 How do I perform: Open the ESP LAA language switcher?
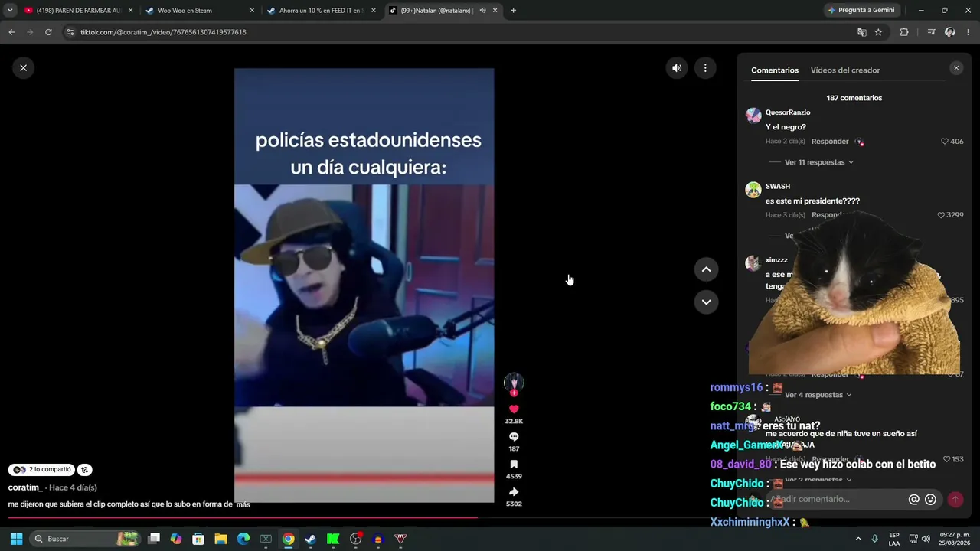[894, 539]
